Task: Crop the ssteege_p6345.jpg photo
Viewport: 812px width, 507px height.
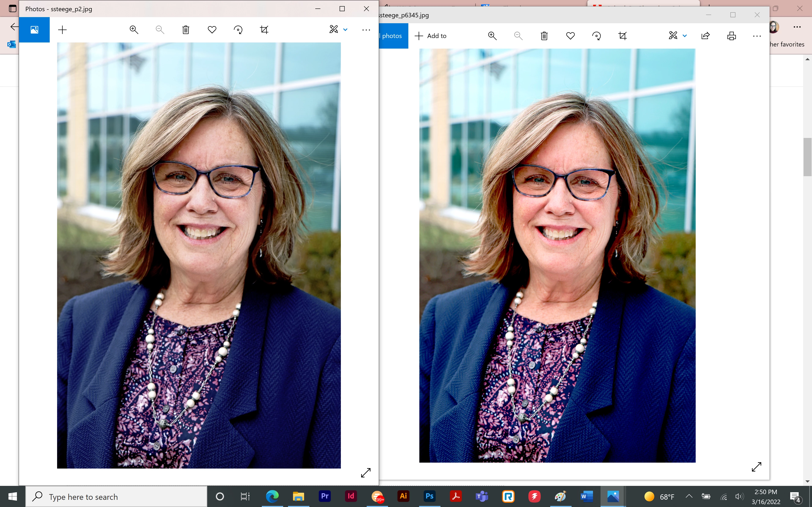Action: [x=622, y=36]
